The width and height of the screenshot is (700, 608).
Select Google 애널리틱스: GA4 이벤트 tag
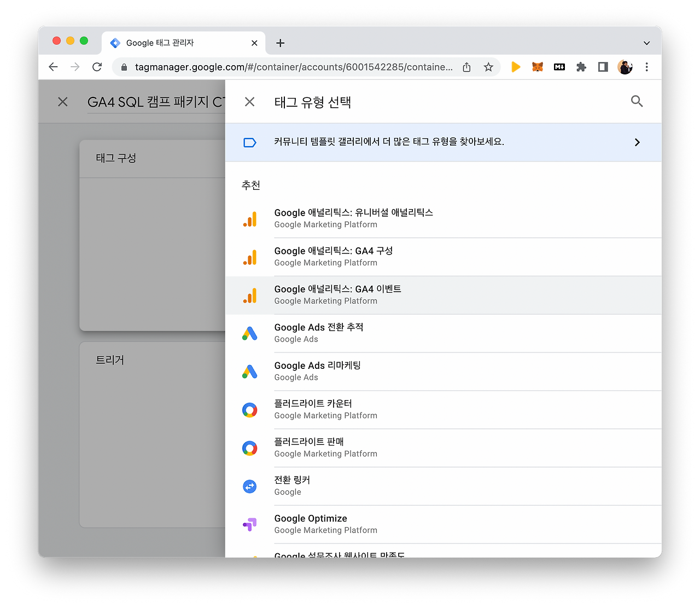coord(443,295)
